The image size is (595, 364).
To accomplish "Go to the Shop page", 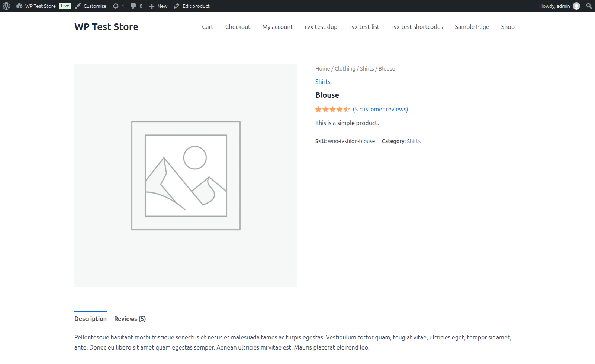I will [x=508, y=27].
